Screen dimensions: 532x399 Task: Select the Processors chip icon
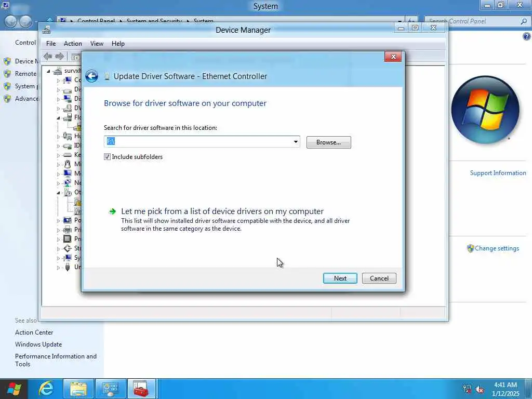click(x=68, y=239)
